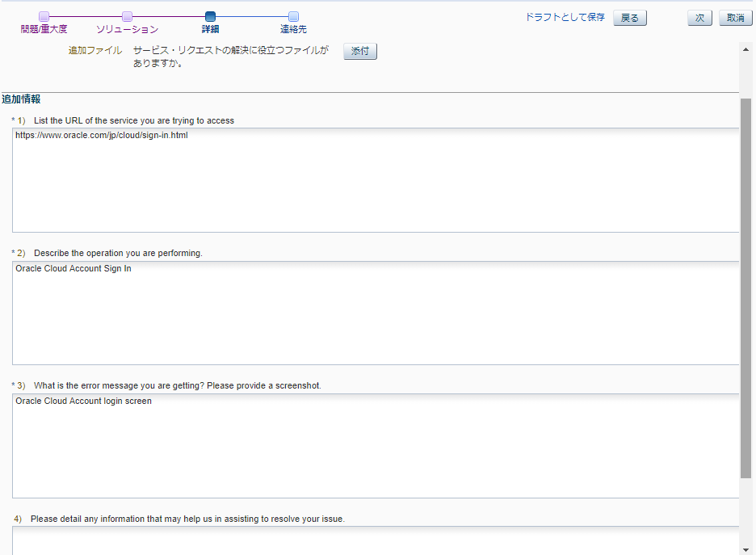Click the scrollbar up arrow
756x555 pixels.
click(745, 49)
